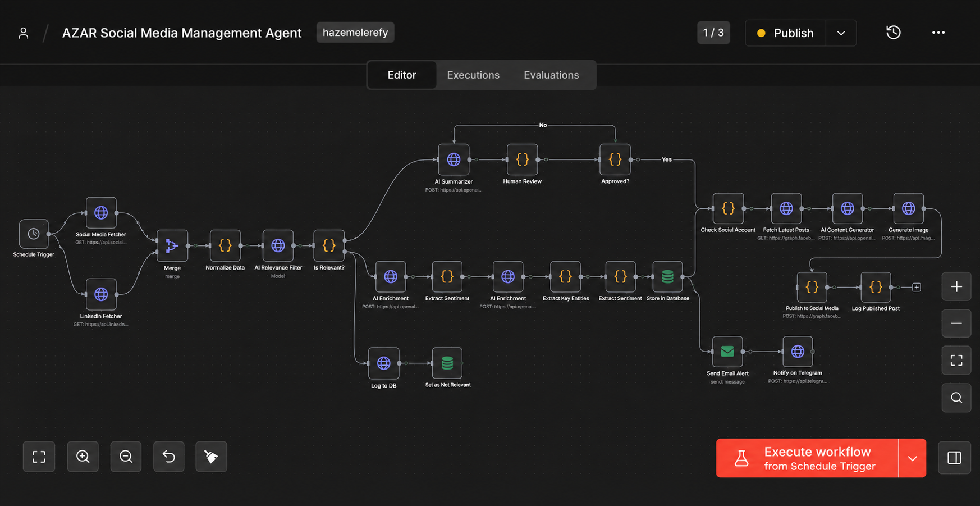Viewport: 980px width, 506px height.
Task: Open the Normalize Data node
Action: 225,245
